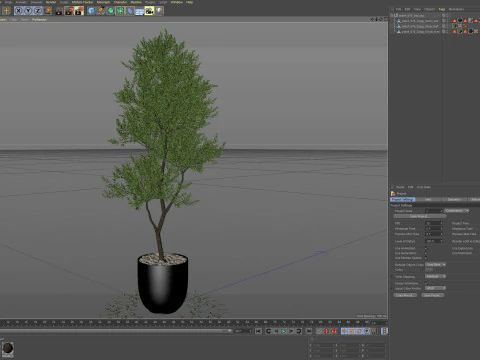The image size is (480, 360).
Task: Toggle the X axis lock
Action: point(19,11)
